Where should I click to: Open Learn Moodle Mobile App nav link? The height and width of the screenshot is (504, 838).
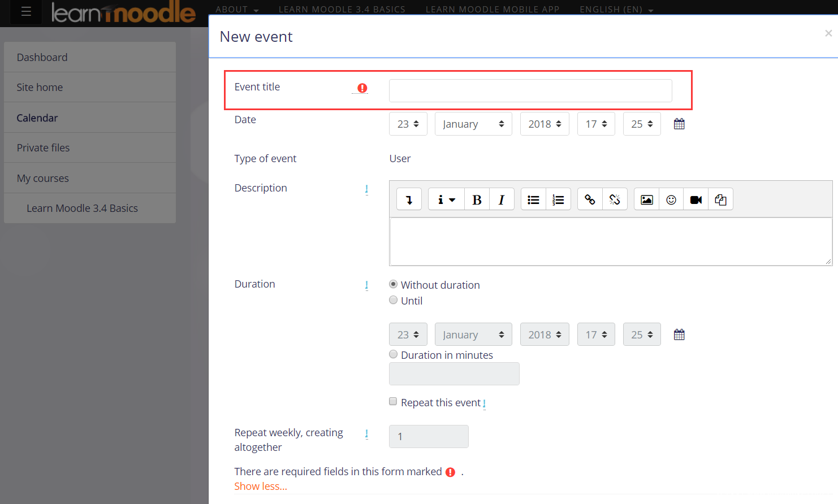click(493, 9)
